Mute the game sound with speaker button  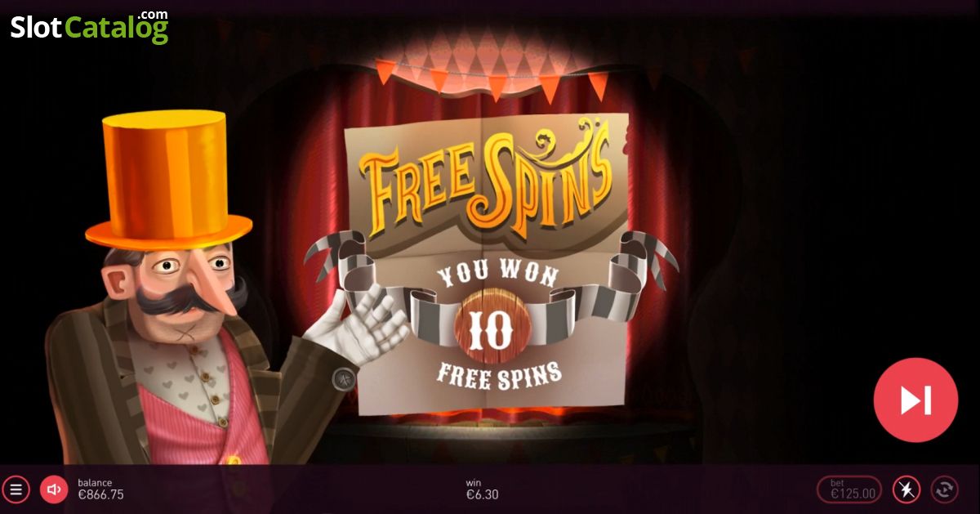click(54, 489)
